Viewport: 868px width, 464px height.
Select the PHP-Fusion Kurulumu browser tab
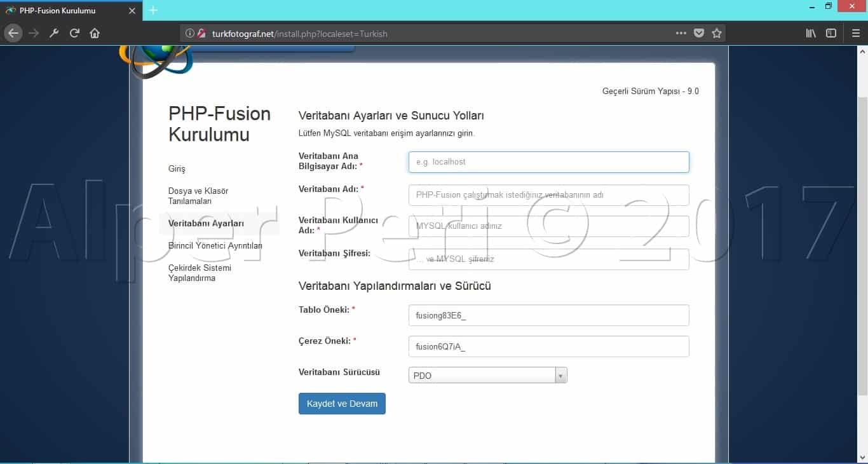(x=71, y=11)
